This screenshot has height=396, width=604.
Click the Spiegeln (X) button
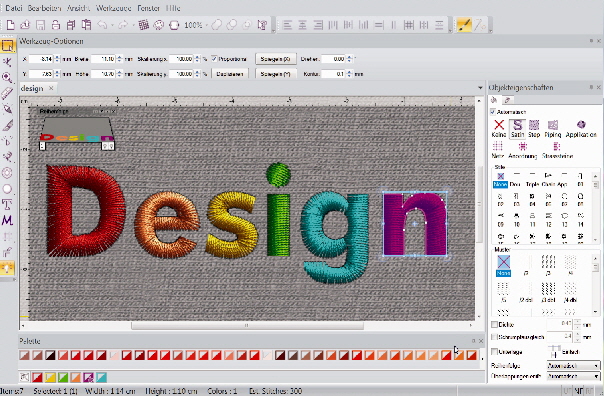click(x=275, y=59)
